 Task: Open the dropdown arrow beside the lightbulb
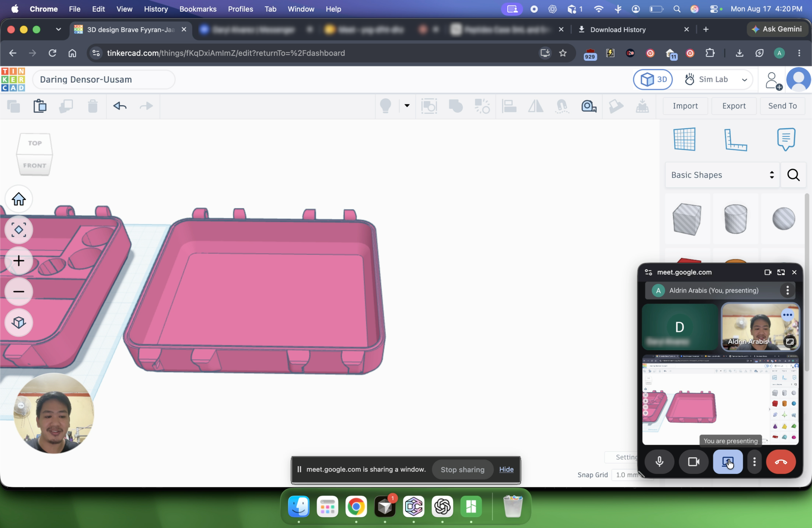[x=407, y=106]
